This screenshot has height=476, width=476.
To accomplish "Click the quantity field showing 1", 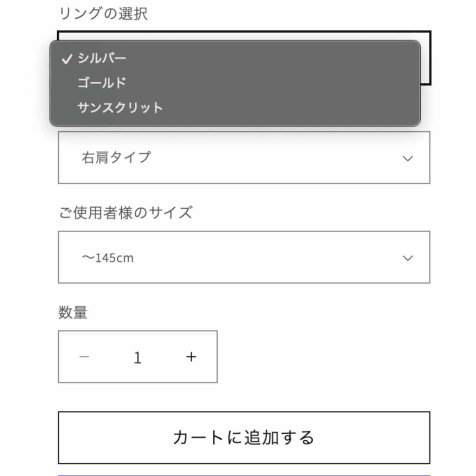I will coord(138,357).
